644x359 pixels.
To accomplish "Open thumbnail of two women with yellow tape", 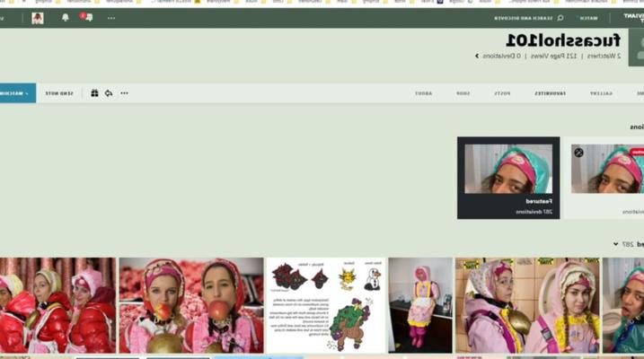I will click(x=527, y=305).
